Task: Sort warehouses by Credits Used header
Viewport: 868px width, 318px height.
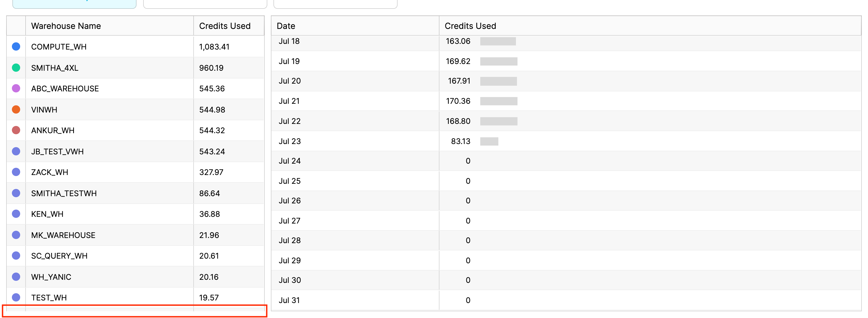Action: click(x=225, y=26)
